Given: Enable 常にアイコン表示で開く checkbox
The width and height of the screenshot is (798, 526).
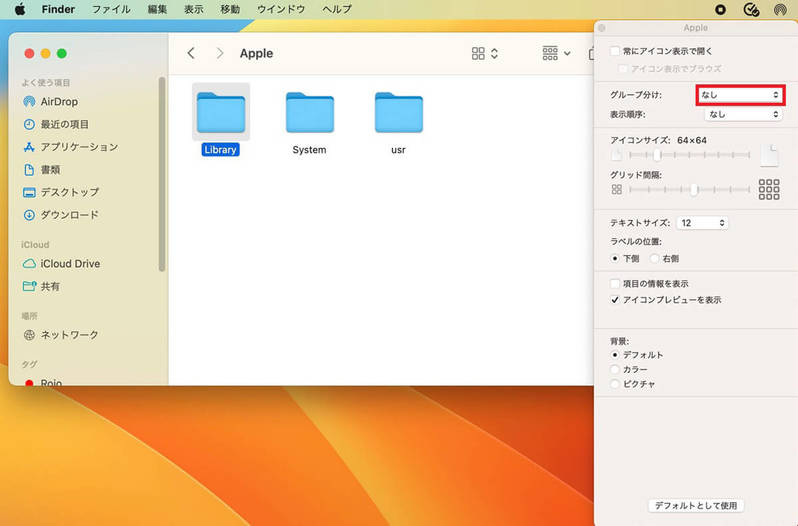Looking at the screenshot, I should point(615,51).
